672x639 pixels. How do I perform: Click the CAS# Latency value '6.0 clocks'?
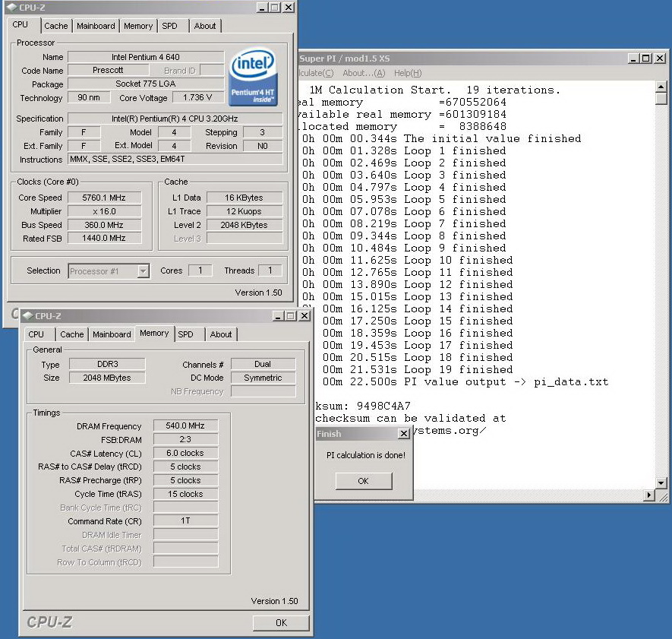click(x=185, y=453)
